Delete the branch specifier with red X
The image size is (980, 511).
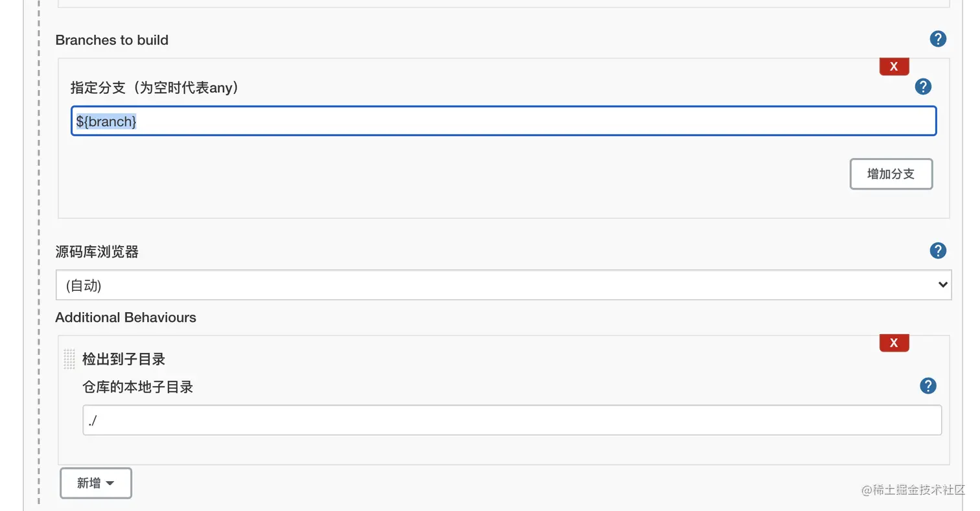point(894,66)
